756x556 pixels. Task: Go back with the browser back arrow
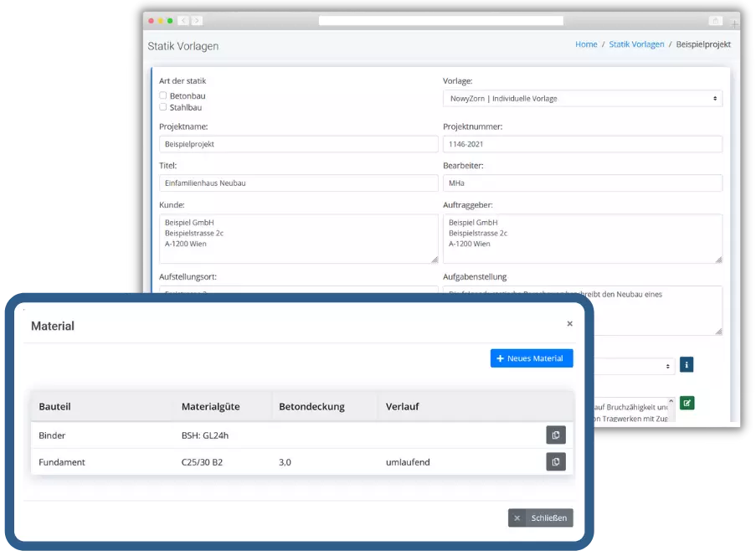185,20
